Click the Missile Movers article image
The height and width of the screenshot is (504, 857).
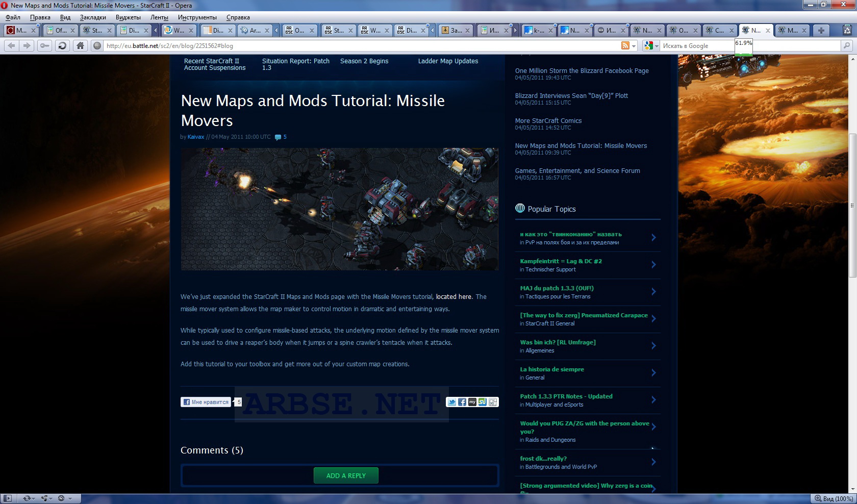(339, 209)
